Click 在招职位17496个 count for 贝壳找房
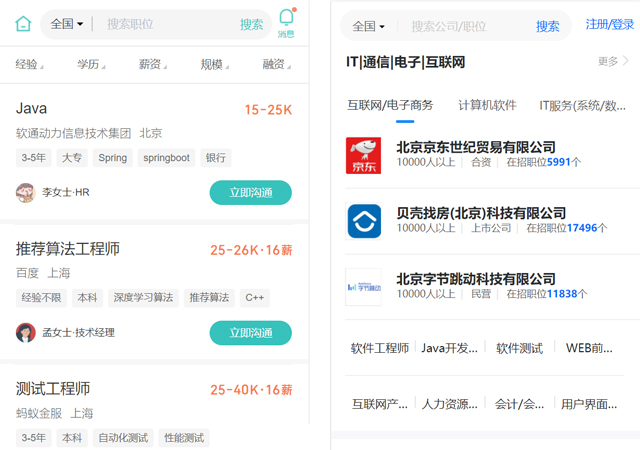This screenshot has height=450, width=640. pos(567,228)
